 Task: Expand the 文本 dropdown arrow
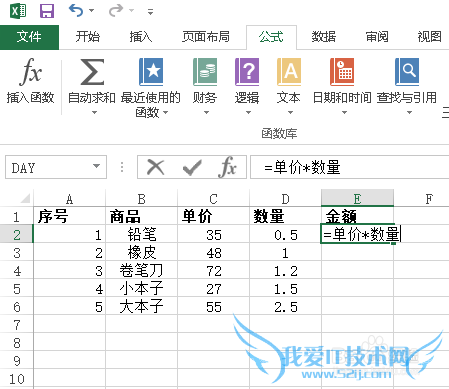[x=290, y=113]
